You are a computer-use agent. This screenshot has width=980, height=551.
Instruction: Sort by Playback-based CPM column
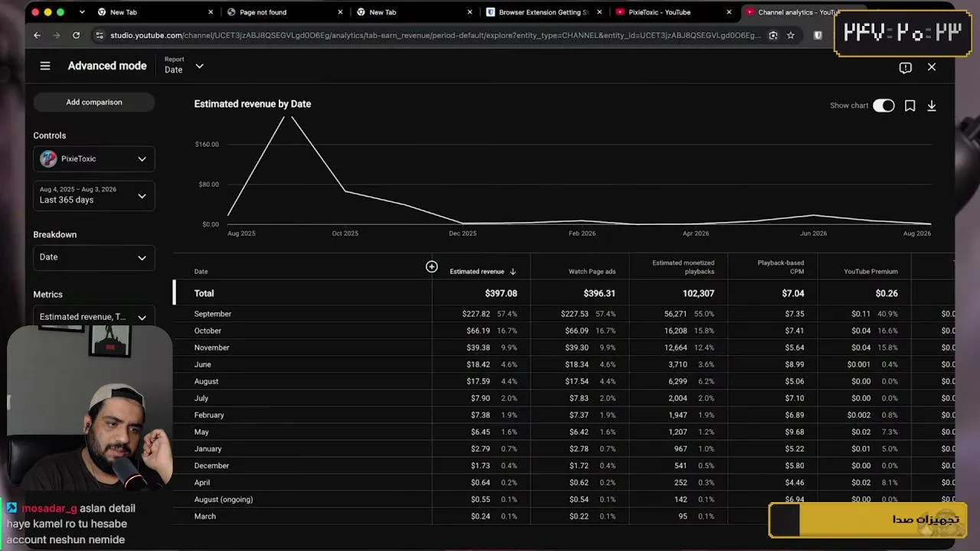tap(781, 267)
